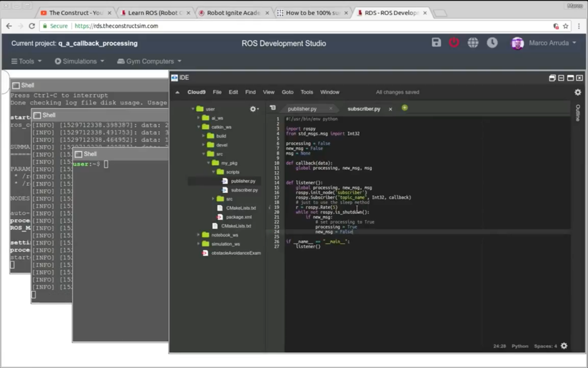Collapse the scripts folder arrow
588x368 pixels.
coord(213,172)
